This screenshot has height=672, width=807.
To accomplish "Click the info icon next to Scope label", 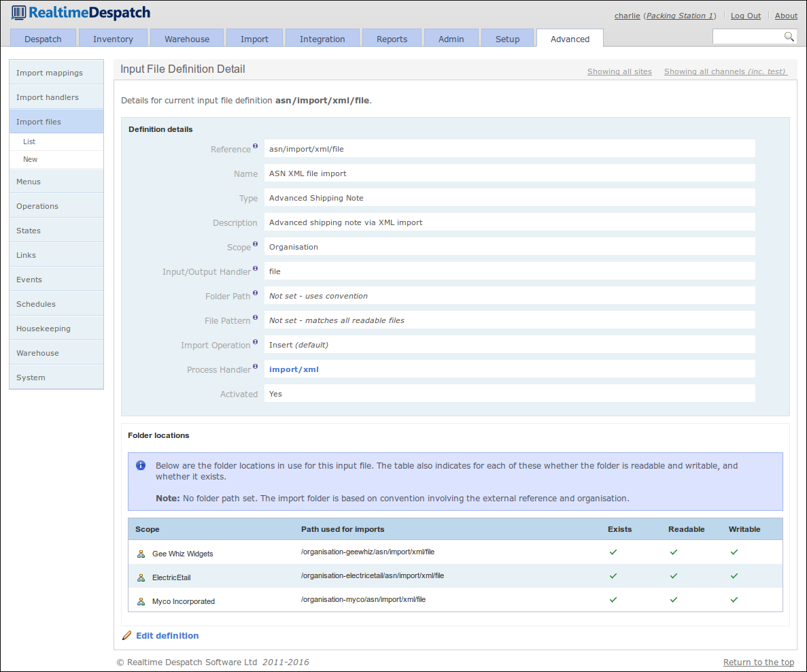I will click(x=255, y=244).
